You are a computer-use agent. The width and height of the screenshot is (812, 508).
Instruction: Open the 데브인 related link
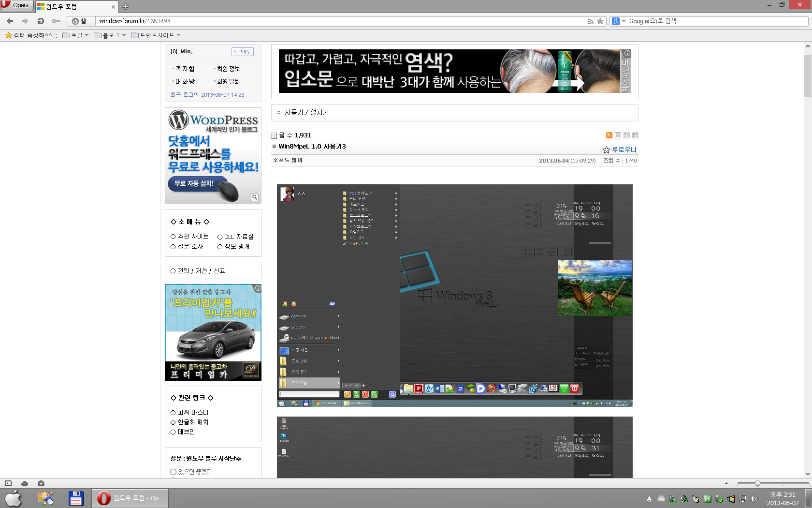186,432
